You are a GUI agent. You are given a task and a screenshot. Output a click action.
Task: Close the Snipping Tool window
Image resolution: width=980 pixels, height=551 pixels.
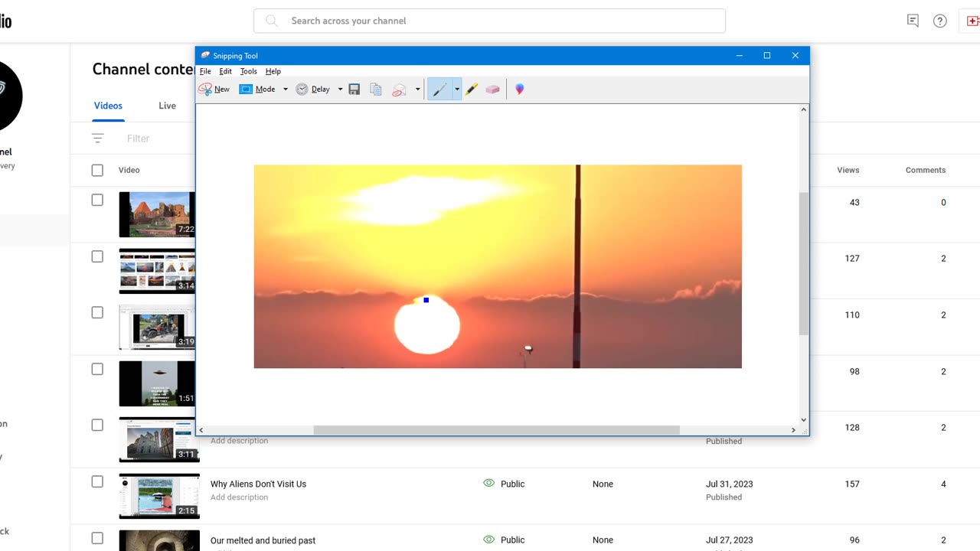tap(795, 56)
